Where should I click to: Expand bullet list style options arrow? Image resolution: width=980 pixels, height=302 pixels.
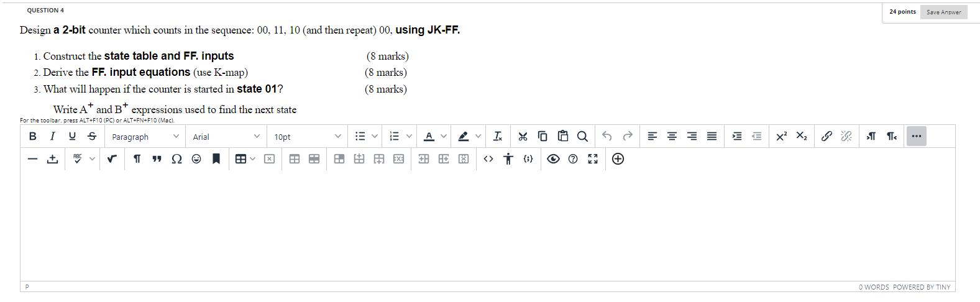click(x=375, y=136)
